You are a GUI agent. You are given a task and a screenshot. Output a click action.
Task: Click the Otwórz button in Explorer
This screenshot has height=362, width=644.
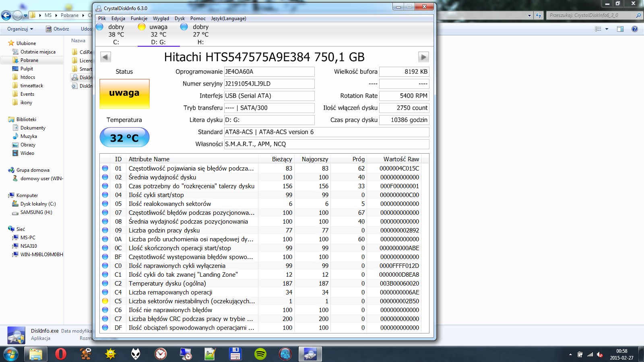57,29
